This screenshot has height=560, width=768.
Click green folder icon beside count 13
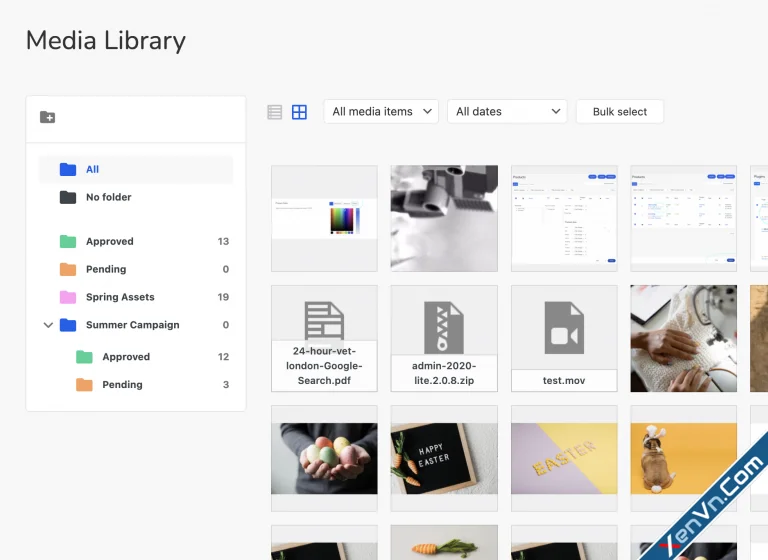tap(68, 242)
